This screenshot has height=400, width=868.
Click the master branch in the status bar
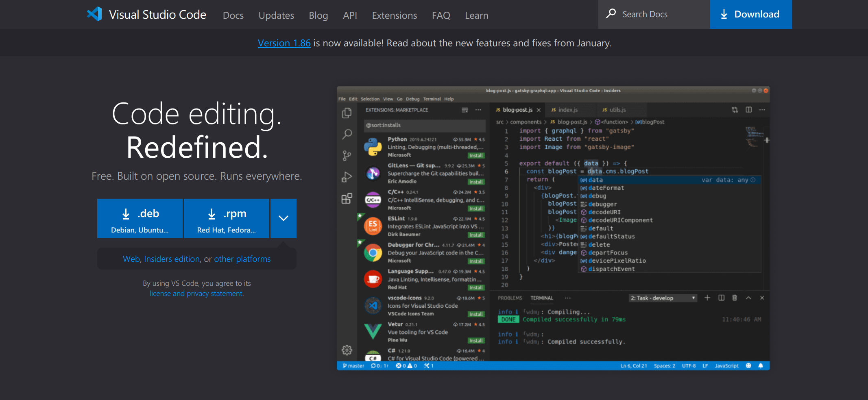coord(353,366)
